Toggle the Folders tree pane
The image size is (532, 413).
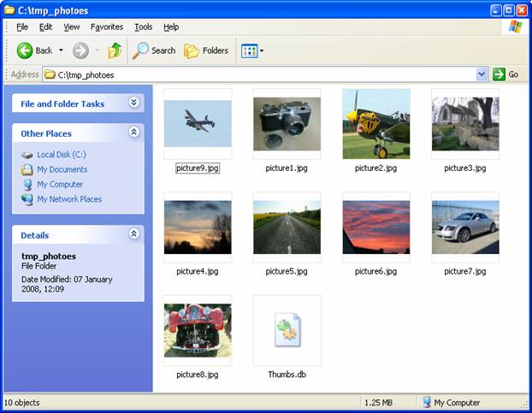[x=206, y=50]
